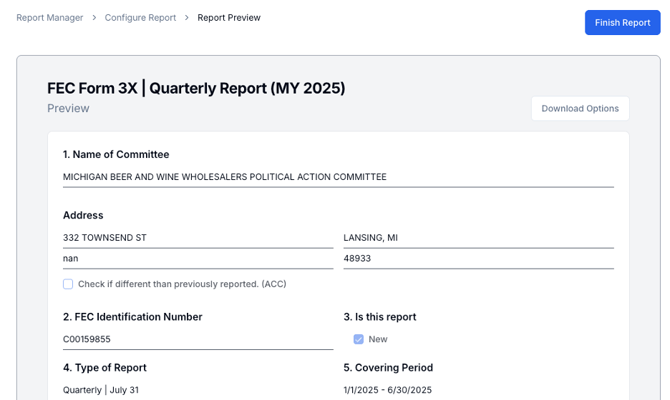Click chevron after Report Manager breadcrumb
670x400 pixels.
click(x=94, y=18)
